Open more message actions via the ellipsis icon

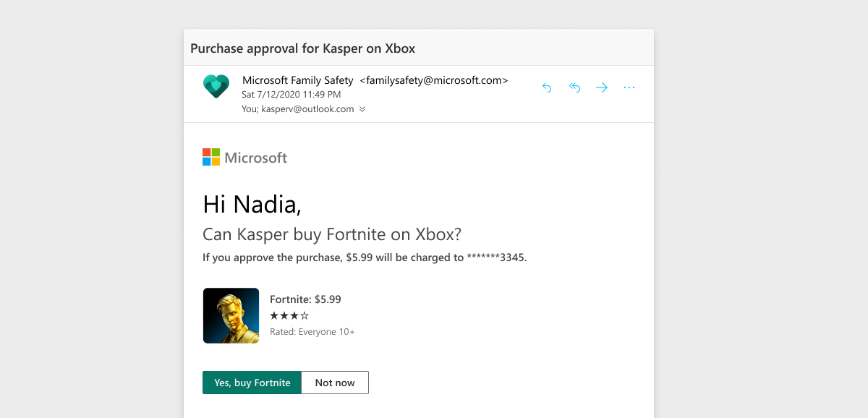click(629, 87)
